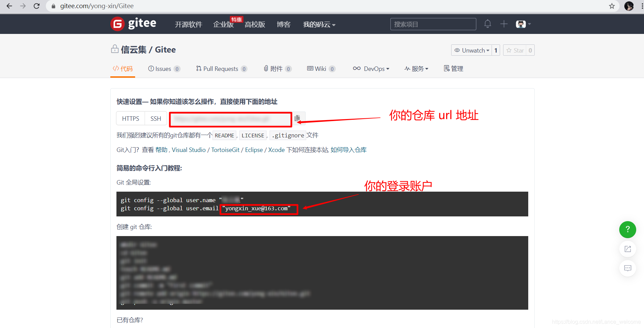Select the SSH protocol button
The image size is (644, 328).
tap(156, 118)
